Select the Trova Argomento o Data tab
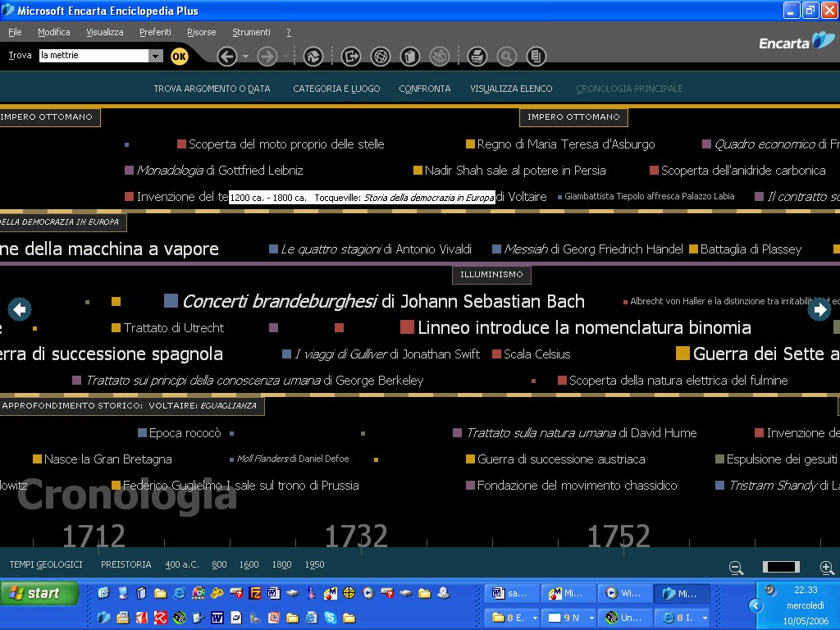This screenshot has width=840, height=630. click(x=212, y=89)
